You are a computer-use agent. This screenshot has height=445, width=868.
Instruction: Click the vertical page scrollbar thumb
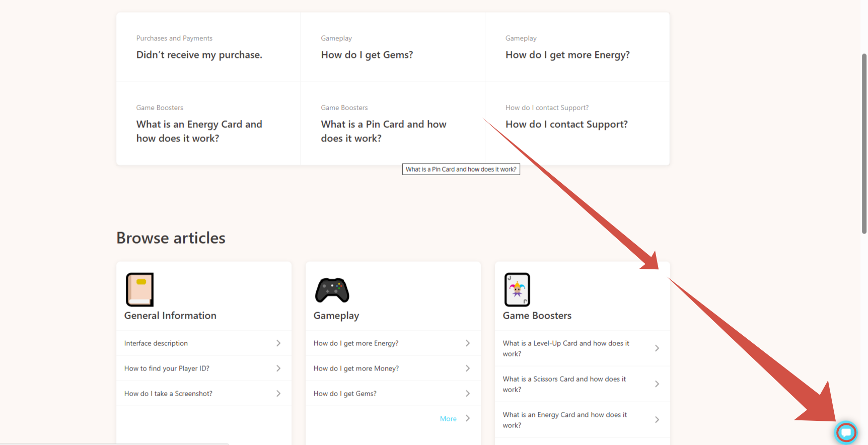[864, 143]
